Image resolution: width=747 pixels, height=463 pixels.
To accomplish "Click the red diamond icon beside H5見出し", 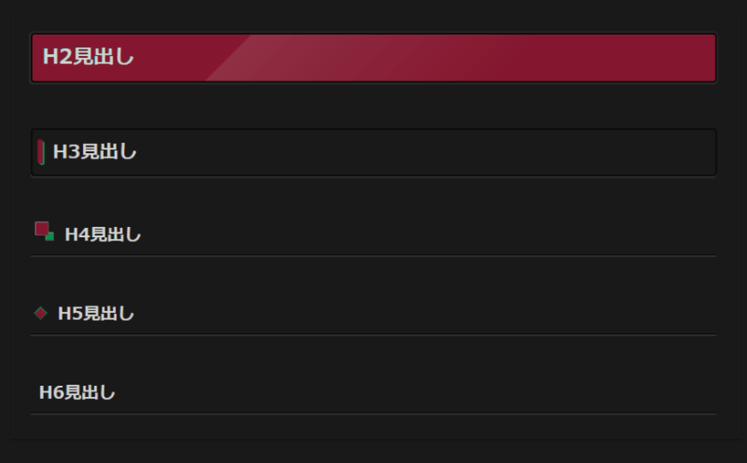I will tap(41, 313).
